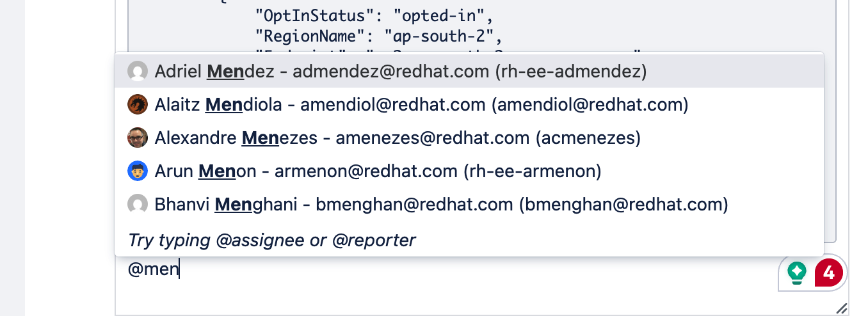
Task: Click the comment box resize handle
Action: click(x=842, y=308)
